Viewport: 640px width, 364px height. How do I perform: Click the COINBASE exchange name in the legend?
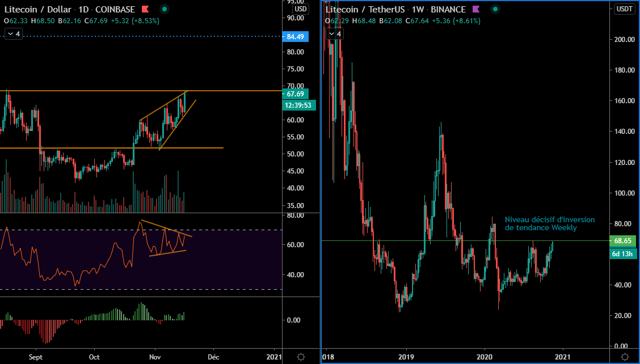pyautogui.click(x=114, y=9)
